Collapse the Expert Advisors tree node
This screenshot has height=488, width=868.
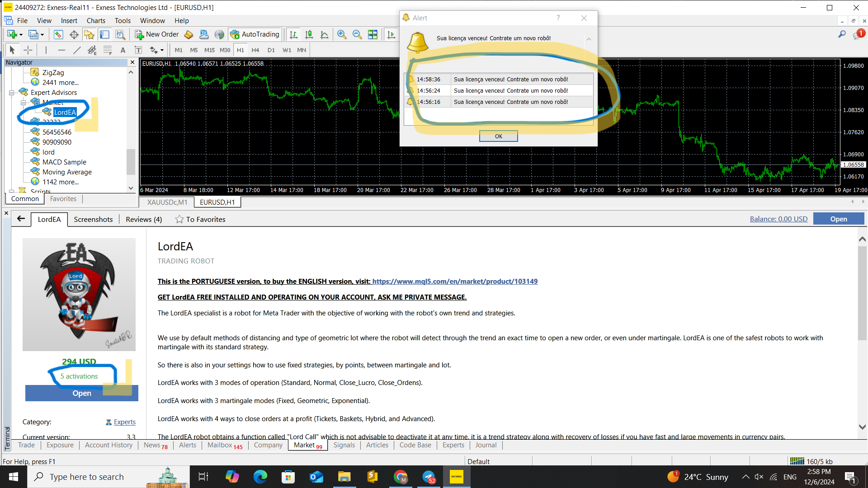click(x=11, y=93)
